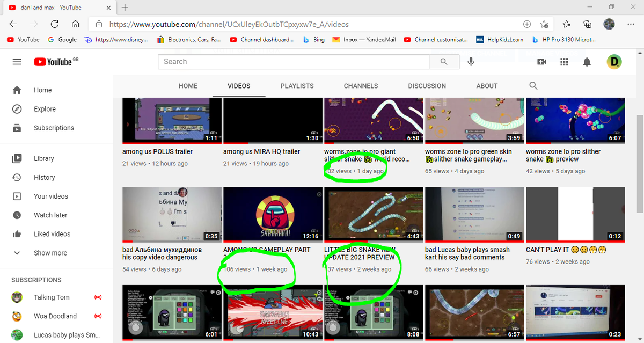This screenshot has width=644, height=343.
Task: Open a new browser tab
Action: click(x=125, y=8)
